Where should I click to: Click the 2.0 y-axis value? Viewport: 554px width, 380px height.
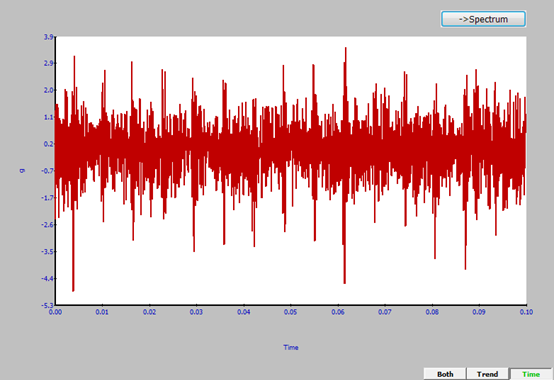[49, 90]
